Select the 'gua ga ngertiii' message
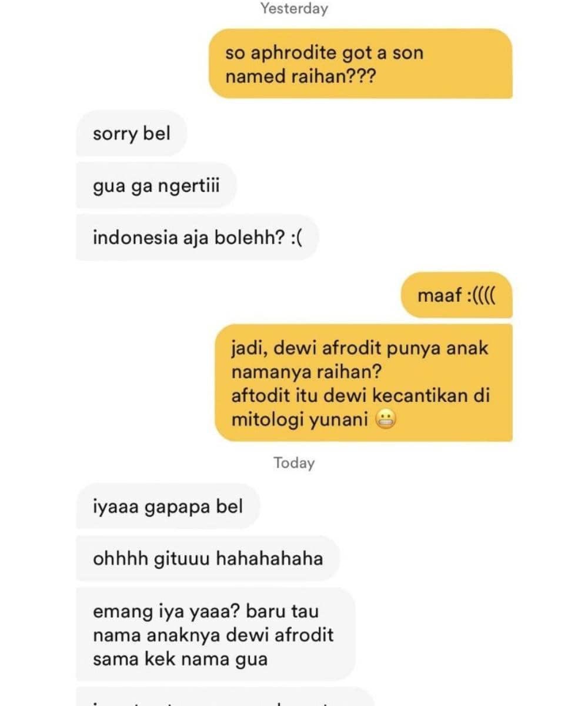 pos(156,186)
